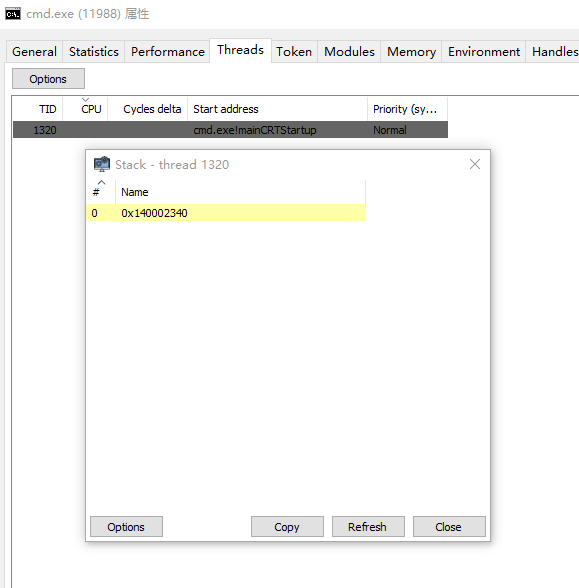This screenshot has height=588, width=579.
Task: Open the Performance tab
Action: pyautogui.click(x=168, y=51)
